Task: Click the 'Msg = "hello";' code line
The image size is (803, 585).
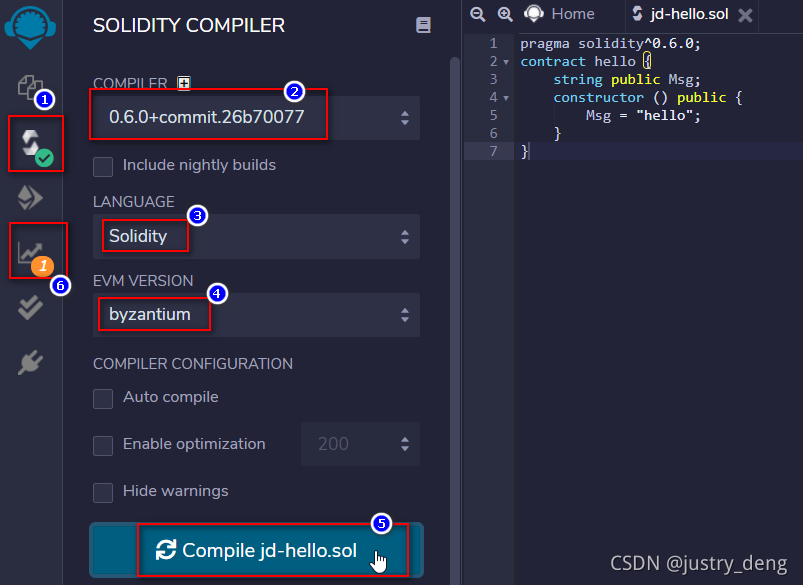Action: tap(643, 115)
